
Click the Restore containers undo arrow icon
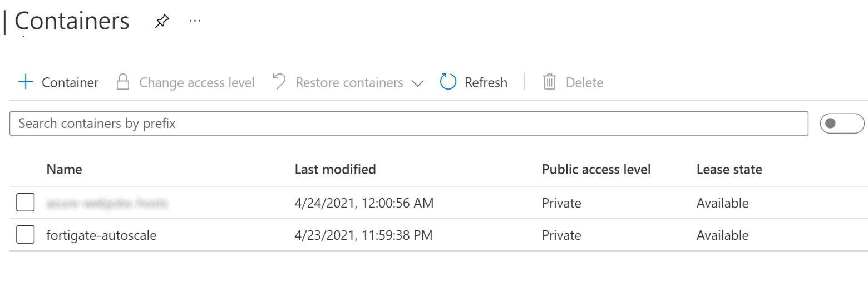(279, 82)
